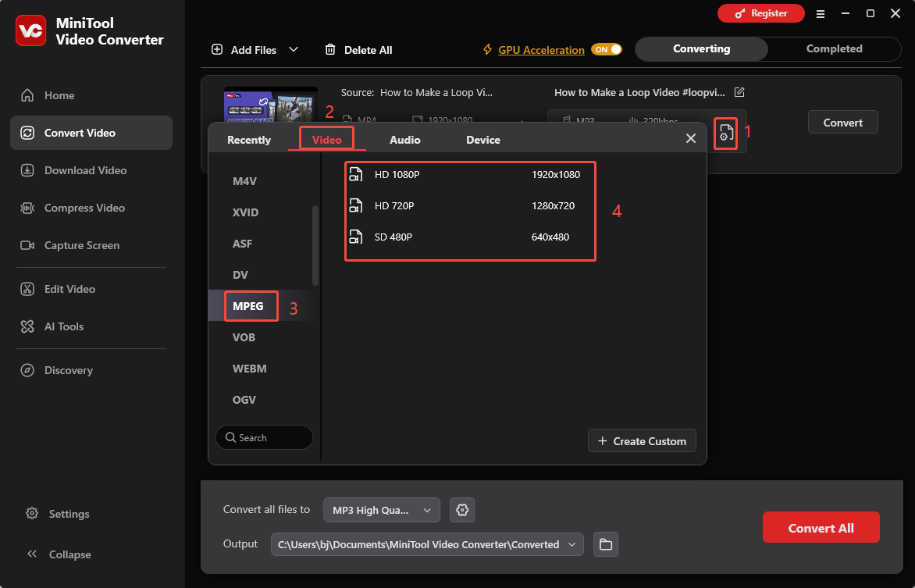This screenshot has width=915, height=588.
Task: Click the Convert button for the file
Action: 842,122
